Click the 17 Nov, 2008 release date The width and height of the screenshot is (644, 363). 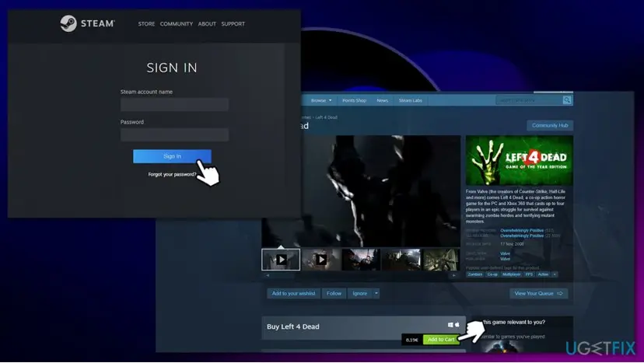coord(512,244)
